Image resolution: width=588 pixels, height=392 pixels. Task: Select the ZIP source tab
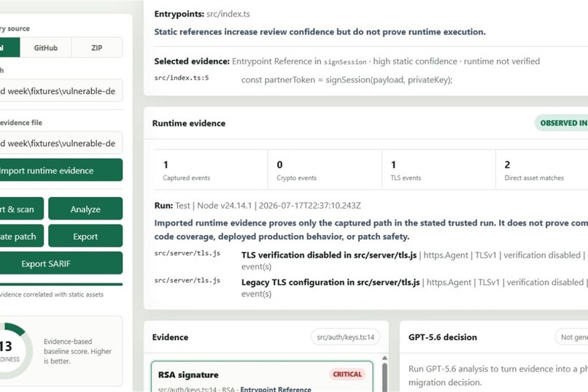click(x=97, y=47)
